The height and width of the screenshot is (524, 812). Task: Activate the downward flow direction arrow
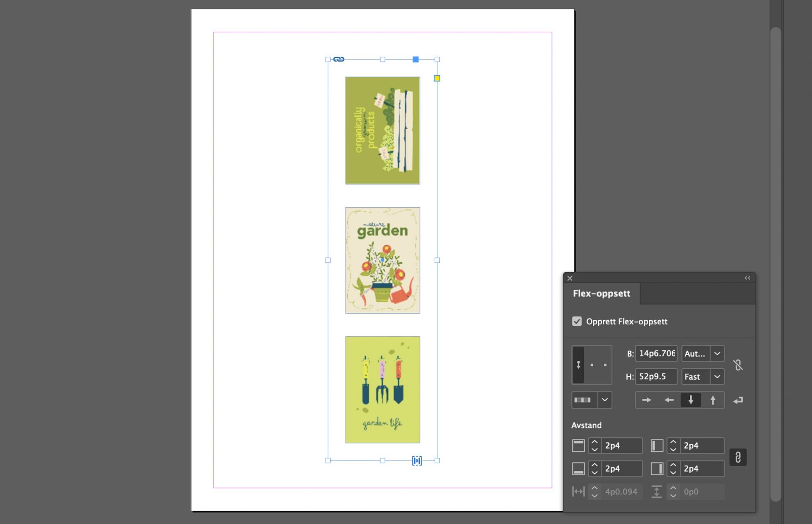691,400
